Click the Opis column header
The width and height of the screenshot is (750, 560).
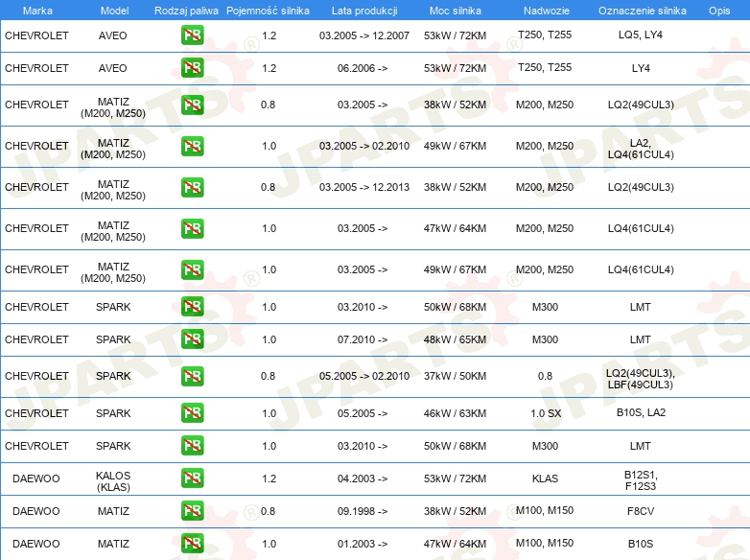719,11
